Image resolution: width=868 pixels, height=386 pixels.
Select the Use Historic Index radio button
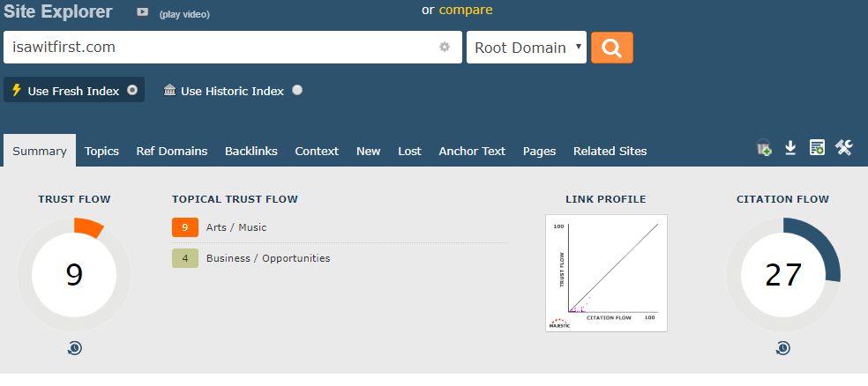tap(297, 90)
